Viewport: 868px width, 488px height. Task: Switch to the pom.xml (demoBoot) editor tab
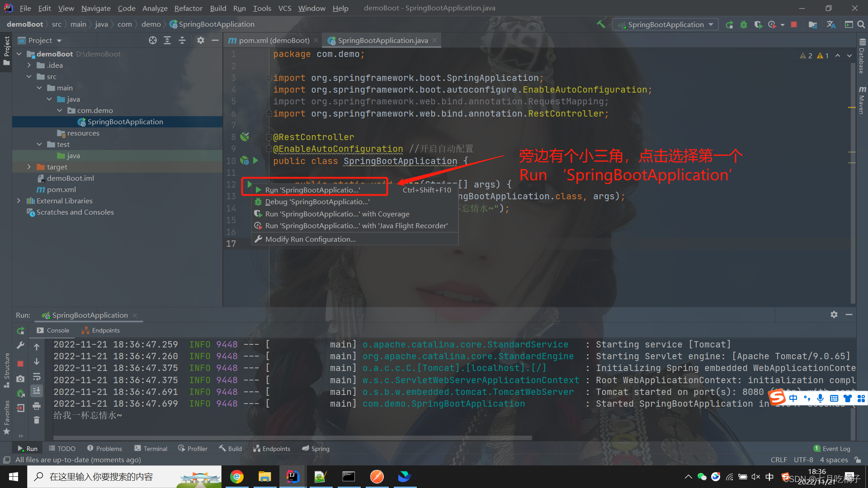click(x=274, y=41)
